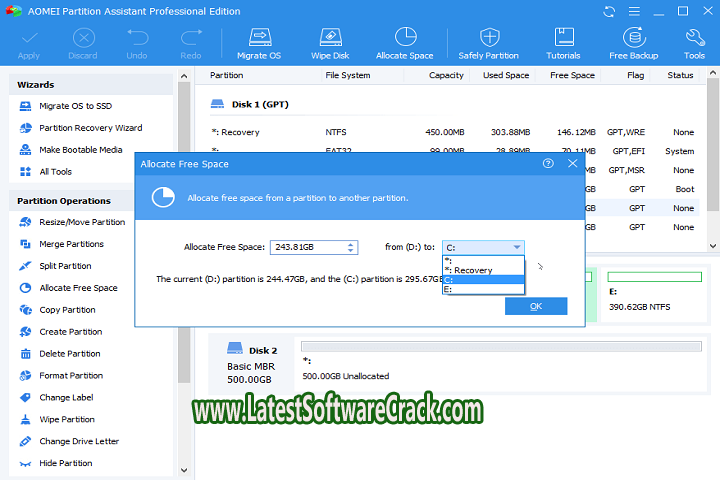Select the Disk 2 Basic MBR block
The width and height of the screenshot is (720, 480).
(251, 365)
